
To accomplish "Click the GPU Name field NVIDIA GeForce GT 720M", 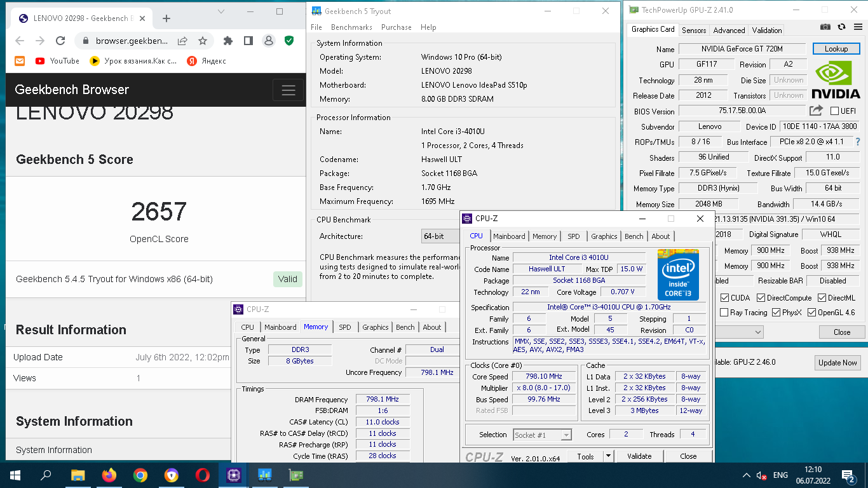I will tap(742, 49).
